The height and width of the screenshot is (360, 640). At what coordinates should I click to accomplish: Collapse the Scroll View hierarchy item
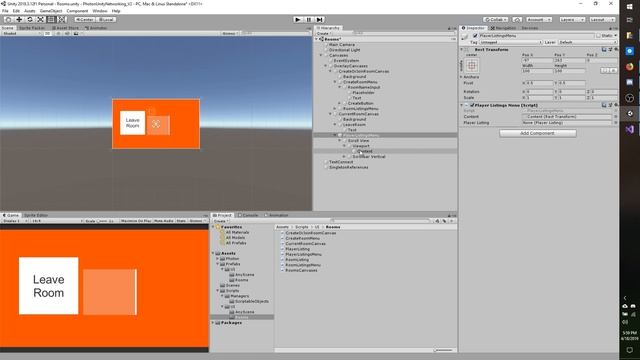(340, 141)
